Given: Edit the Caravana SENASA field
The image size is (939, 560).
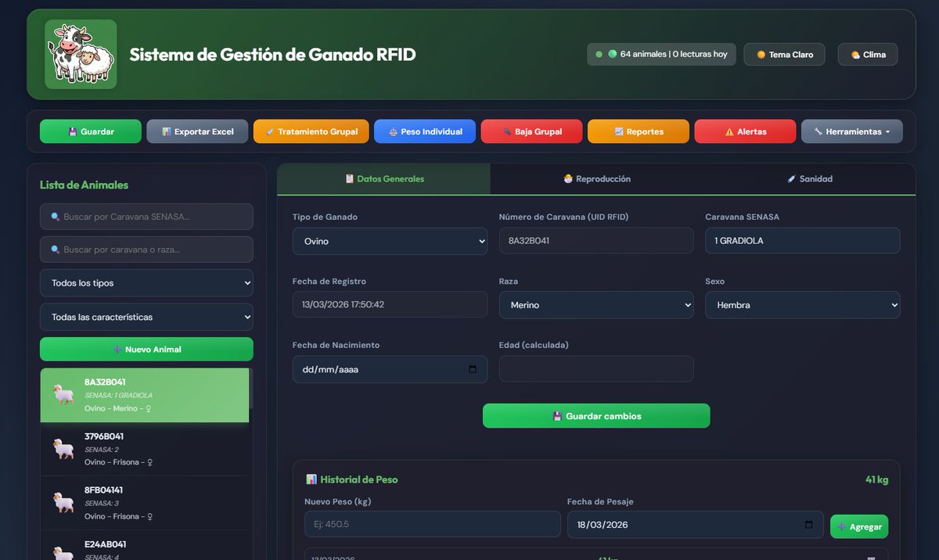Looking at the screenshot, I should tap(803, 241).
